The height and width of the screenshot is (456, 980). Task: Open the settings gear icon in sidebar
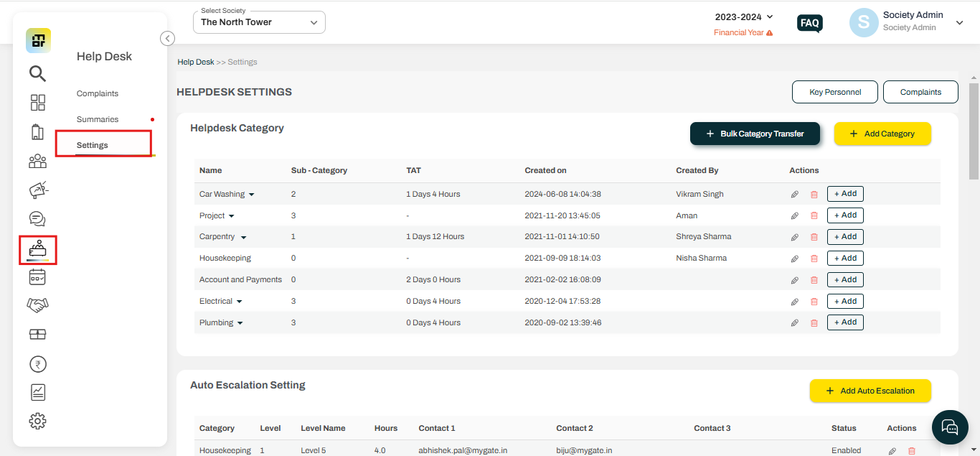click(37, 422)
